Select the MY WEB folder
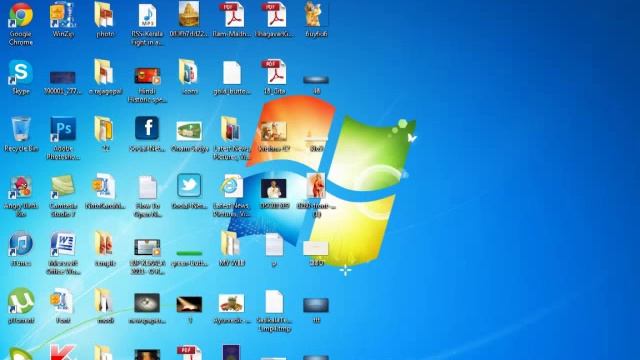This screenshot has width=640, height=360. (231, 244)
